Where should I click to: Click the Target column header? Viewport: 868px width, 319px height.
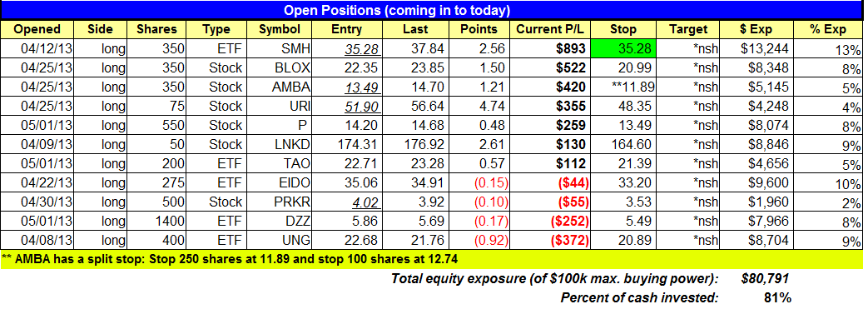[688, 29]
